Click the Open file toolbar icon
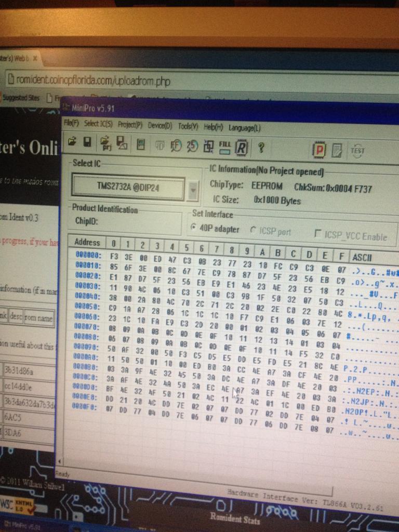This screenshot has height=532, width=399. pyautogui.click(x=72, y=142)
